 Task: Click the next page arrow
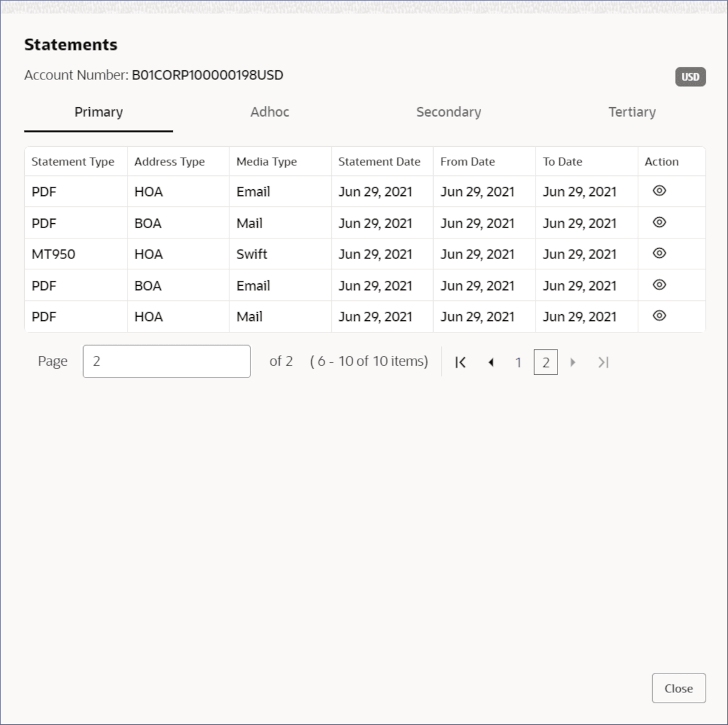(573, 362)
